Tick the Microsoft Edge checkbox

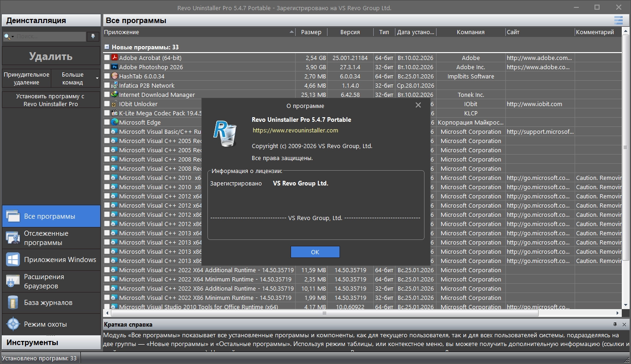[107, 122]
